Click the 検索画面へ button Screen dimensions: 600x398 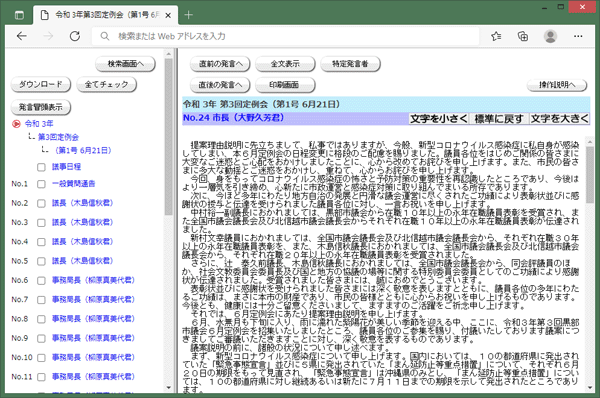tap(126, 64)
